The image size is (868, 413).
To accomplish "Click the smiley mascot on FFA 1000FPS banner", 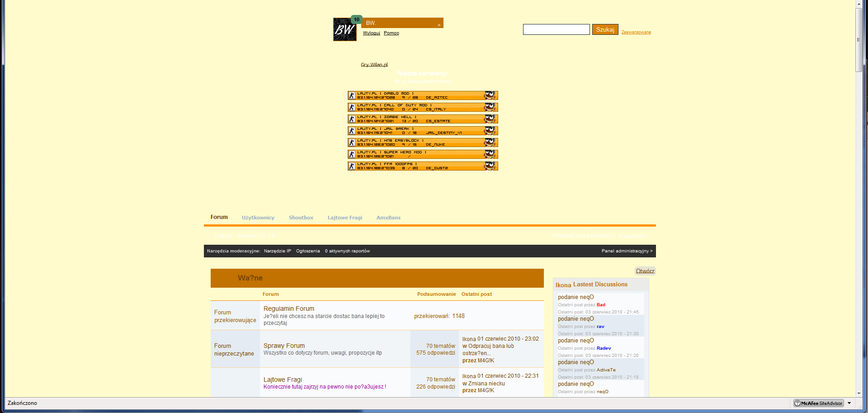I will pos(490,166).
